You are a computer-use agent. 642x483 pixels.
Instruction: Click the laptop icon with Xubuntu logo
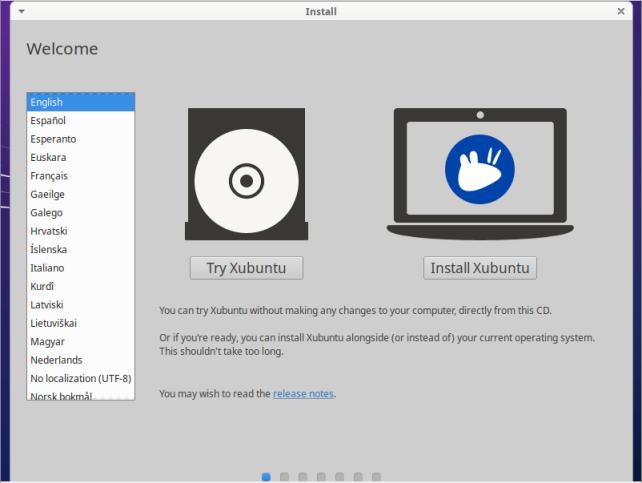coord(480,174)
